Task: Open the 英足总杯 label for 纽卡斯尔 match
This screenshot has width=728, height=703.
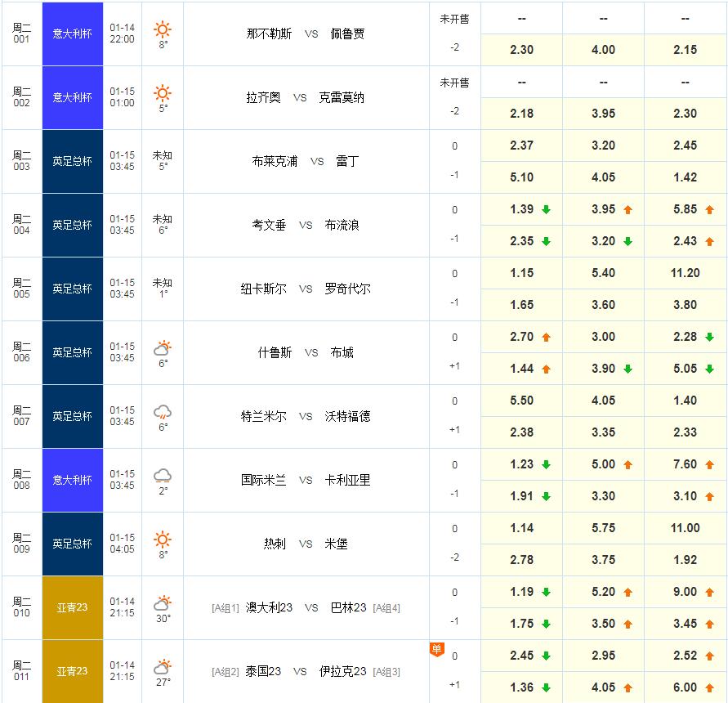Action: tap(72, 286)
